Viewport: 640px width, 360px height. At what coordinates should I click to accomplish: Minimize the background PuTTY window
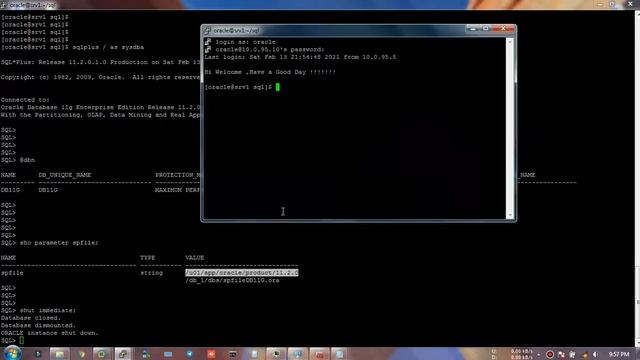coord(600,4)
